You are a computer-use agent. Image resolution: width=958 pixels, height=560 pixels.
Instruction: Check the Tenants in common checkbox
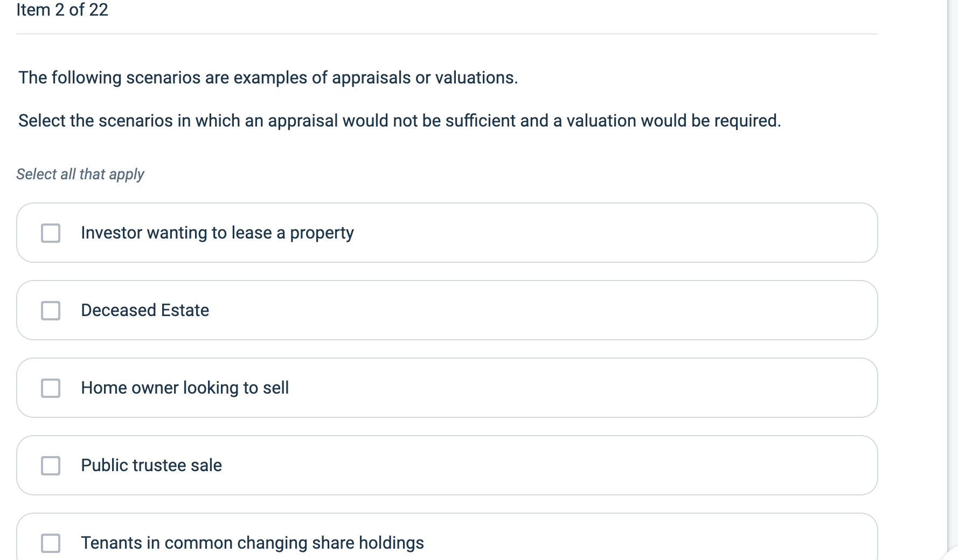[x=50, y=543]
